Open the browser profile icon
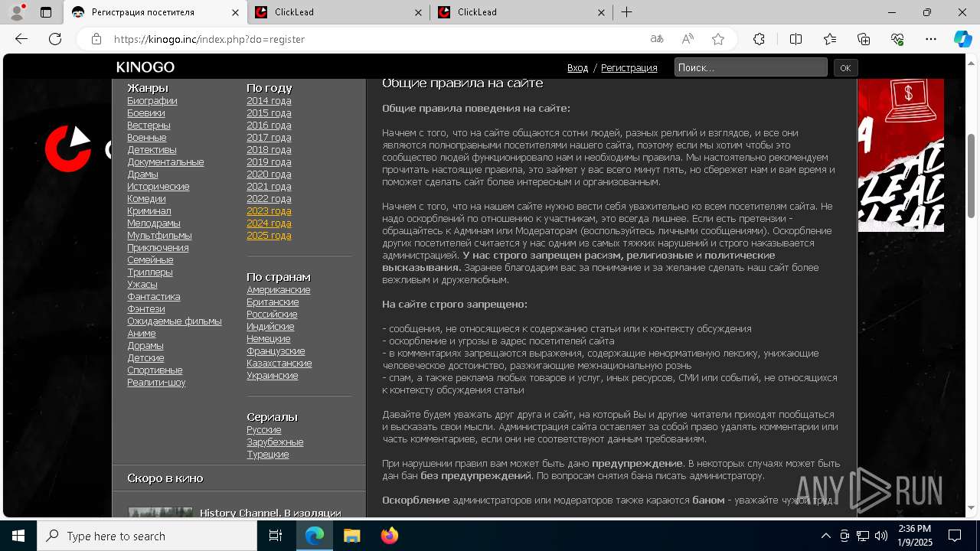The width and height of the screenshot is (980, 551). (16, 12)
